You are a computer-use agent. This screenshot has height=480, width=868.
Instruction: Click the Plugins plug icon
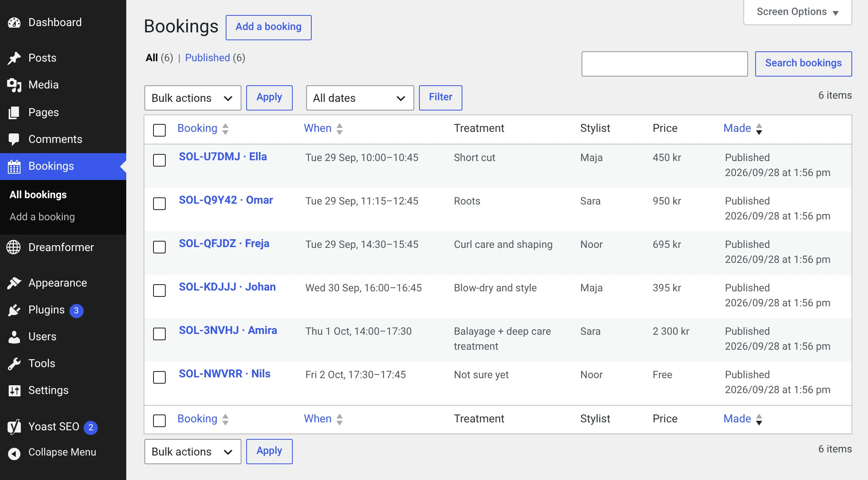point(14,310)
